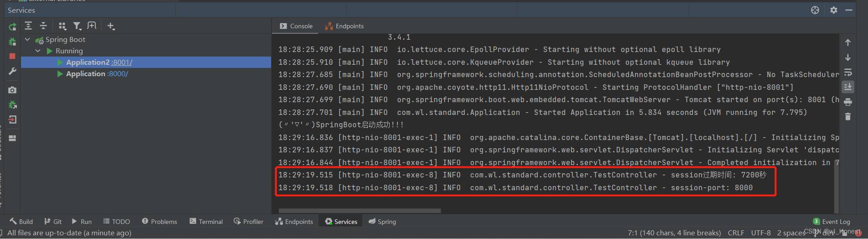Open the Spring tool window

point(382,221)
